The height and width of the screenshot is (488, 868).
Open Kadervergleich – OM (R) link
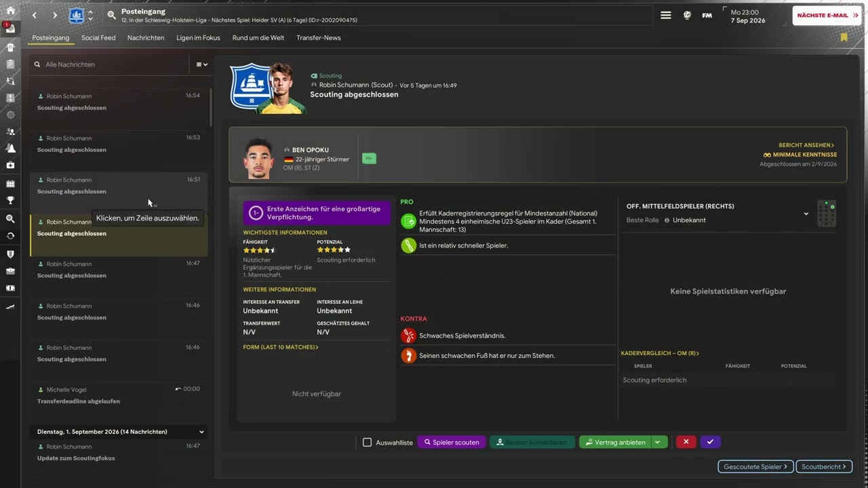[660, 353]
